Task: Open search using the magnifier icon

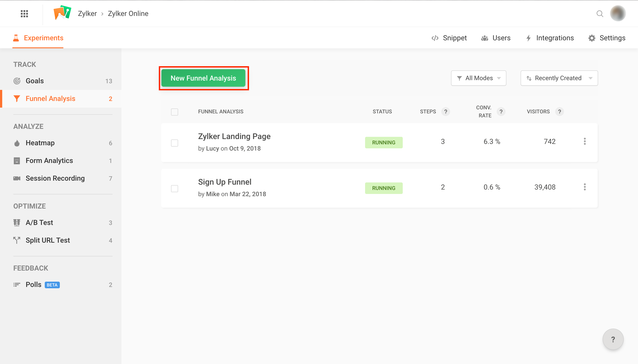Action: point(600,14)
